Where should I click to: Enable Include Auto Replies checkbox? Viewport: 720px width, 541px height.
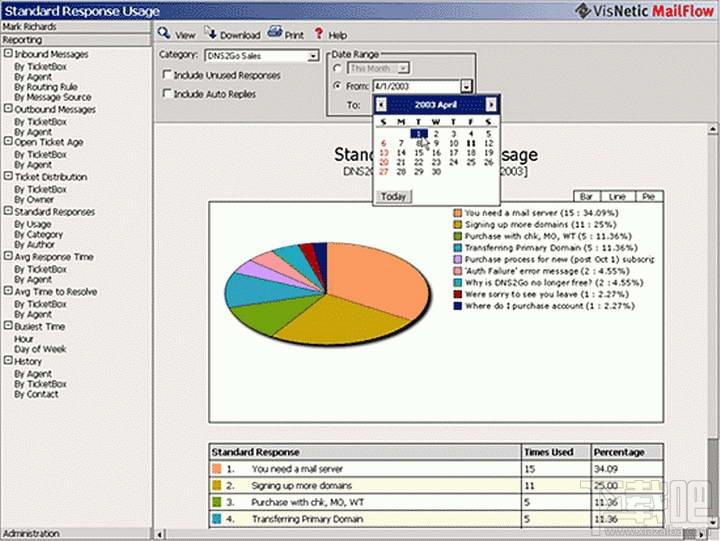167,93
